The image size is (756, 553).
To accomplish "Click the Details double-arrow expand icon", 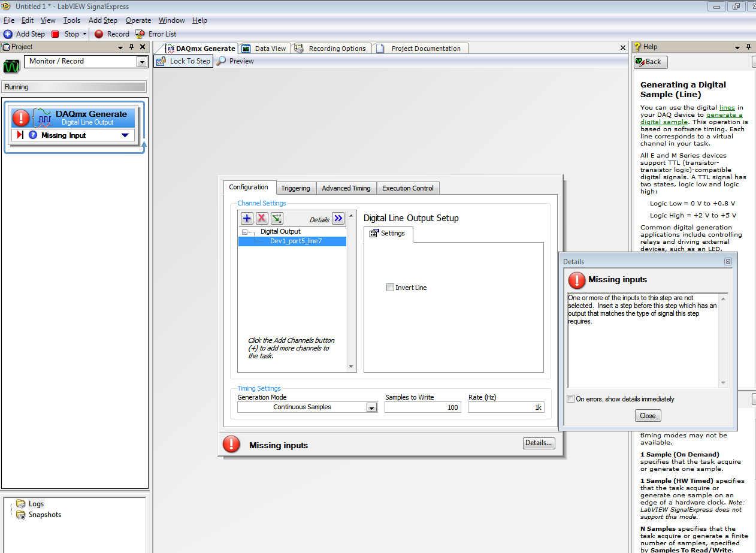I will click(338, 219).
